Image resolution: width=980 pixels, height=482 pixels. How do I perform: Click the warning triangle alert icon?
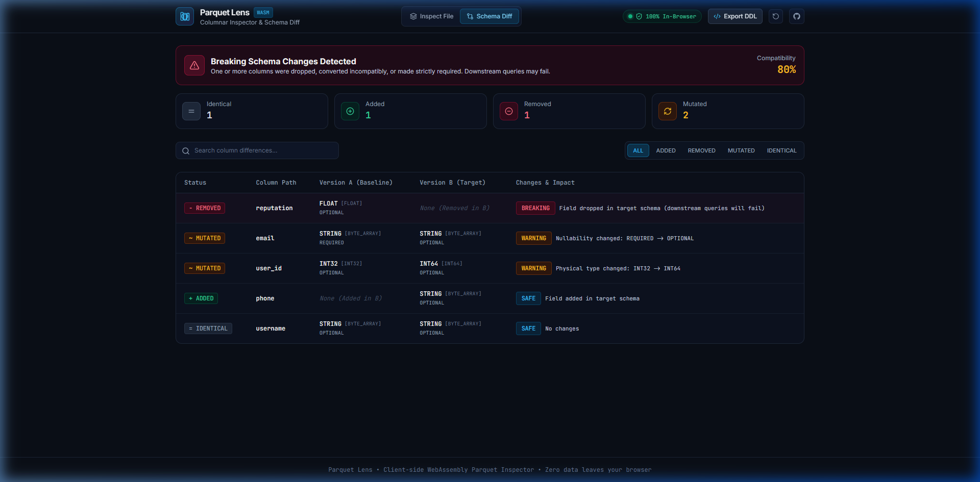pyautogui.click(x=194, y=65)
